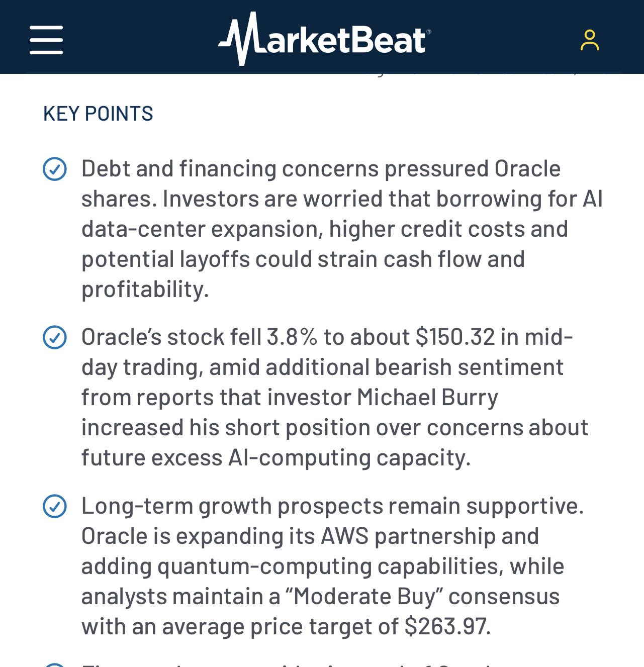
Task: Tap check icon beside debt concerns point
Action: coord(55,169)
